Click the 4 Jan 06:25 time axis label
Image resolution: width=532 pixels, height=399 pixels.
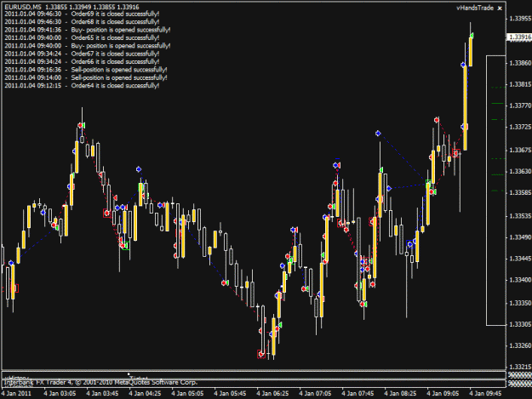(272, 394)
